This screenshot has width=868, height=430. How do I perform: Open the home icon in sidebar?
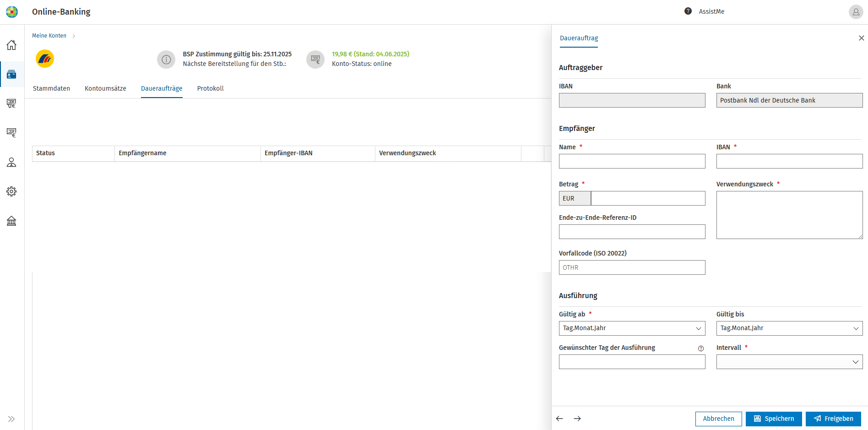(x=11, y=45)
